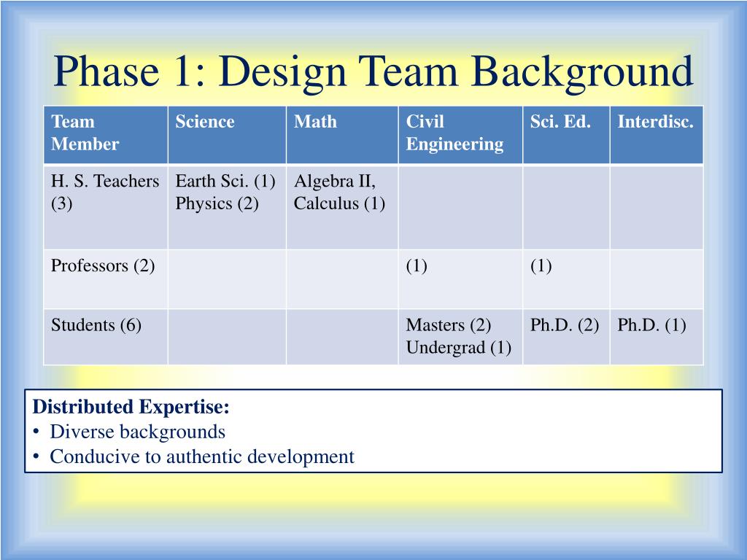Select the 'Undergrad (1)' text
Viewport: 747px width, 560px height.
point(459,348)
